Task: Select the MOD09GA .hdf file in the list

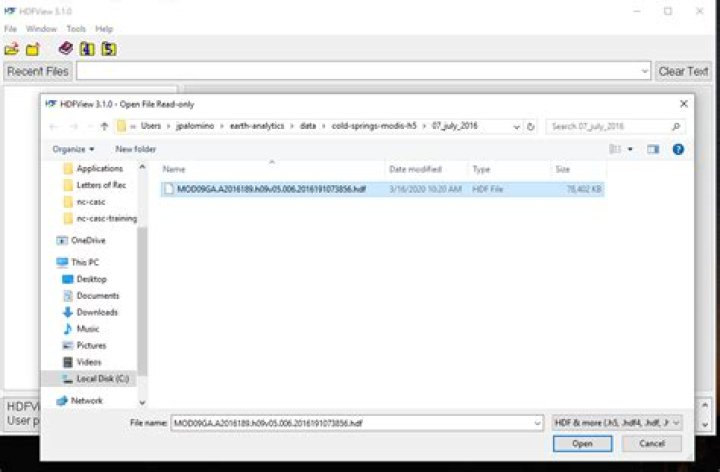Action: (x=270, y=188)
